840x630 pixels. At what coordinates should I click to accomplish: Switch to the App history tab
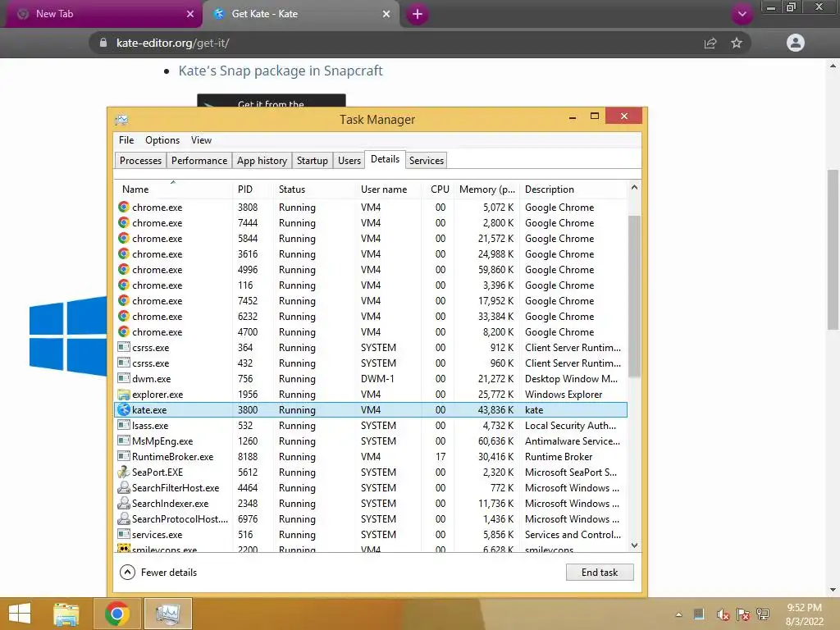[x=262, y=161]
